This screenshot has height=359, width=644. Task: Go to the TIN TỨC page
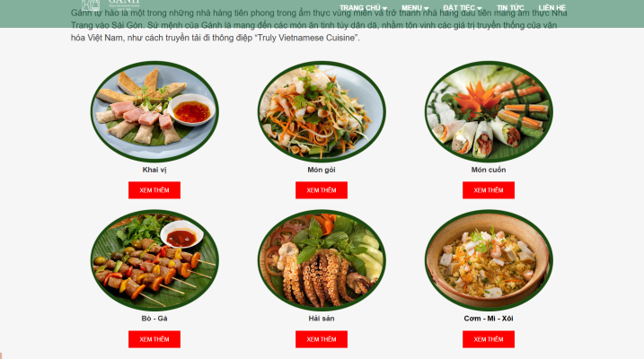pyautogui.click(x=510, y=8)
